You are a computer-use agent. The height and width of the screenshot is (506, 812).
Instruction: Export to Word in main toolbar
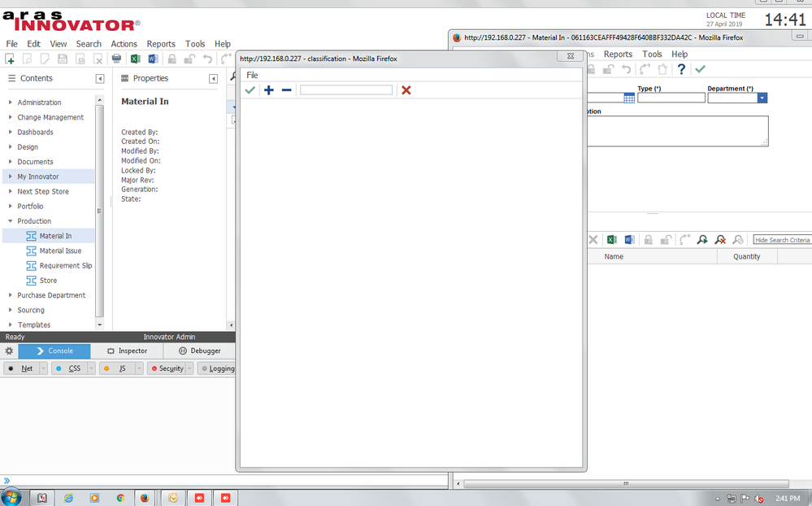(x=153, y=59)
